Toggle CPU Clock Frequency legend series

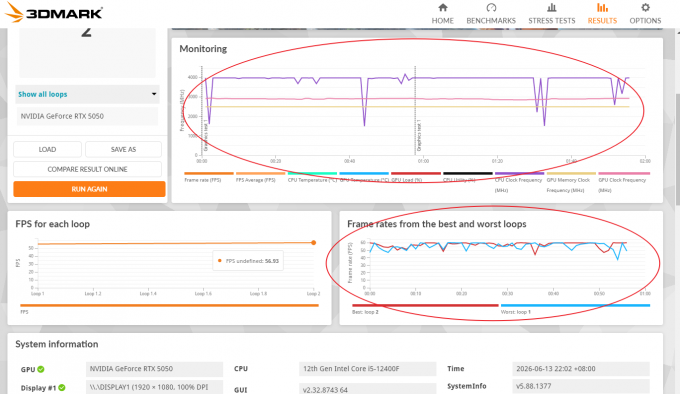coord(519,182)
